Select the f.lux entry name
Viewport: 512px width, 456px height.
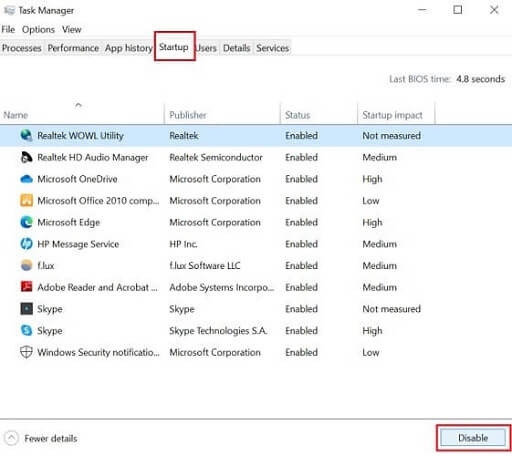46,266
